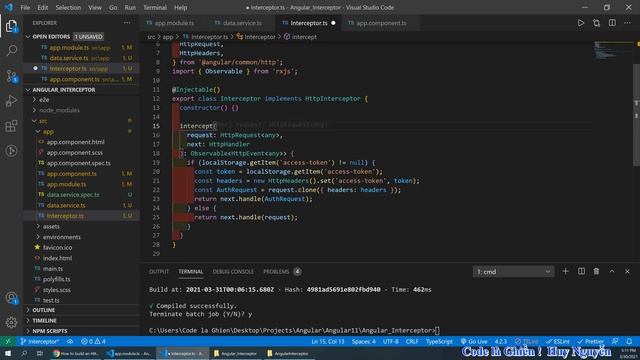Switch to app.module.ts editor tab
Screen dimensions: 640x360
tap(173, 23)
